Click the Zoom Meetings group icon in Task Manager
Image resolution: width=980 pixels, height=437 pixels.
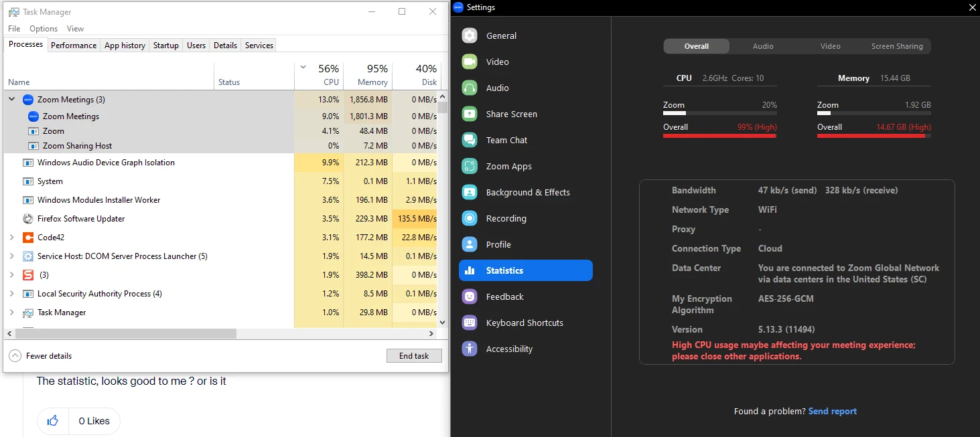28,100
